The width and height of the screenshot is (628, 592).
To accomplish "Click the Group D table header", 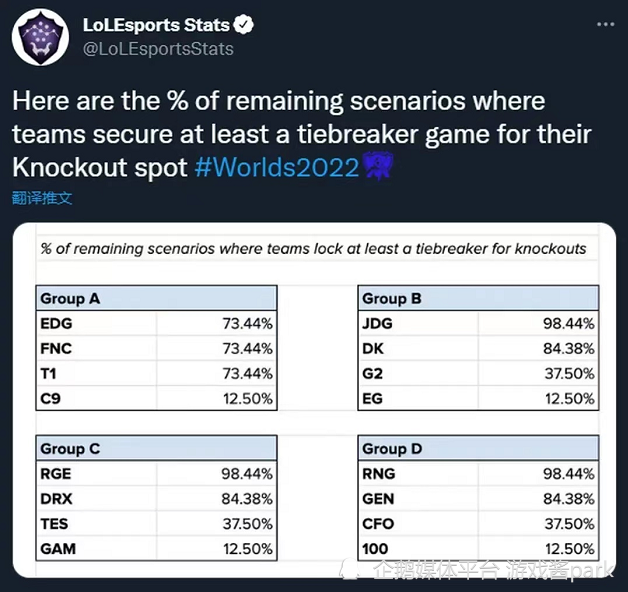I will 478,449.
